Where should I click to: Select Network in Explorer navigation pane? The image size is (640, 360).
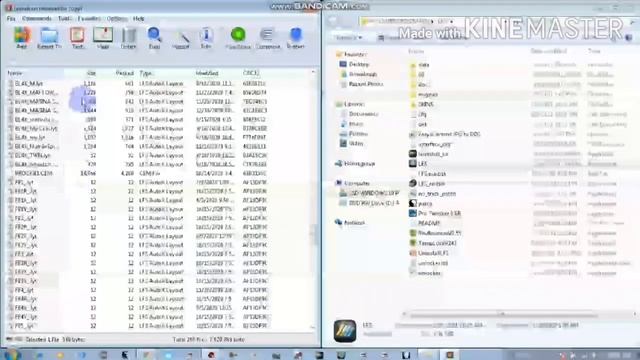(x=350, y=223)
